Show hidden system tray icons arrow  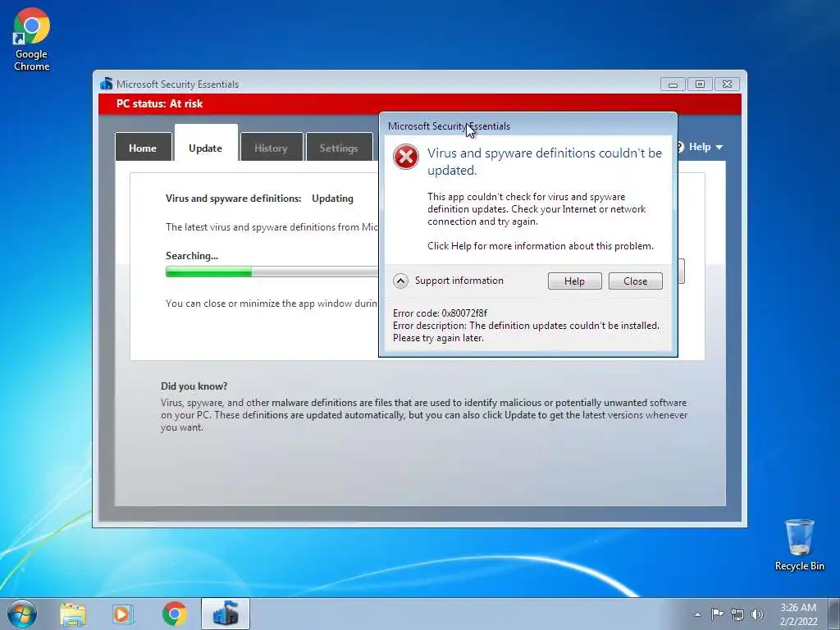coord(697,614)
